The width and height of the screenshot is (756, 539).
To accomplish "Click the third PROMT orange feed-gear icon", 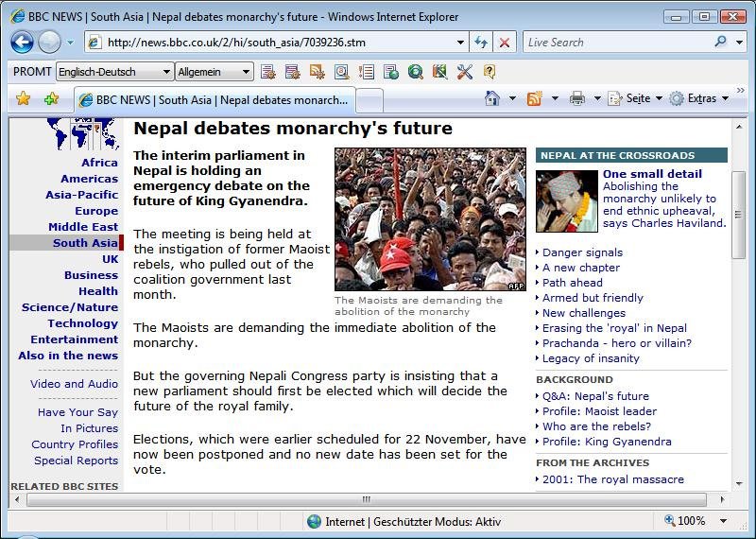I will [x=317, y=72].
